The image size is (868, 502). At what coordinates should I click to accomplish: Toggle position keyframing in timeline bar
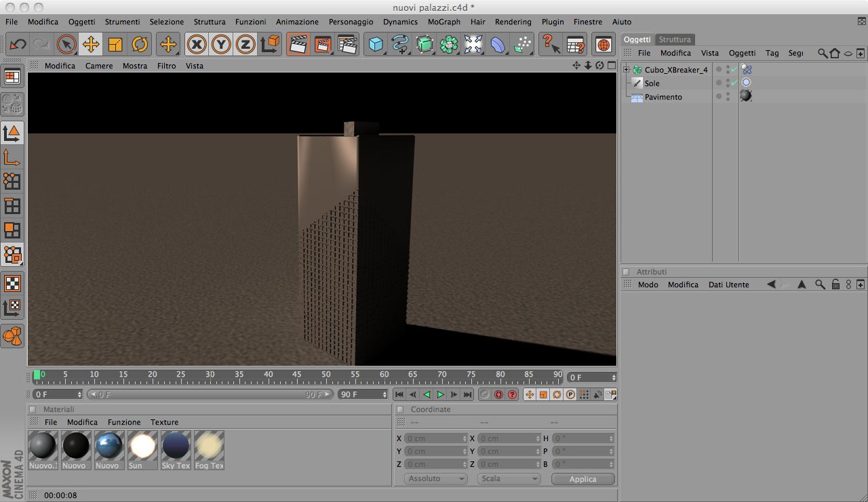point(530,394)
